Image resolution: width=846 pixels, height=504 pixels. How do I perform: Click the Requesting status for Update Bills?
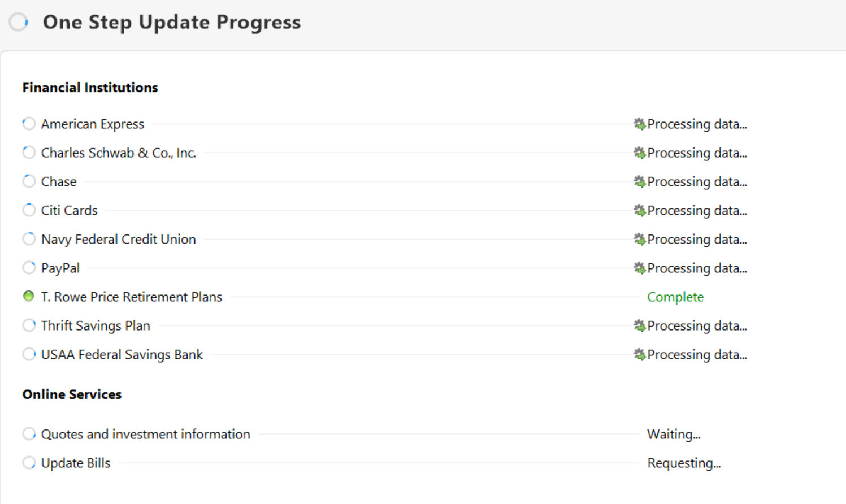point(683,463)
